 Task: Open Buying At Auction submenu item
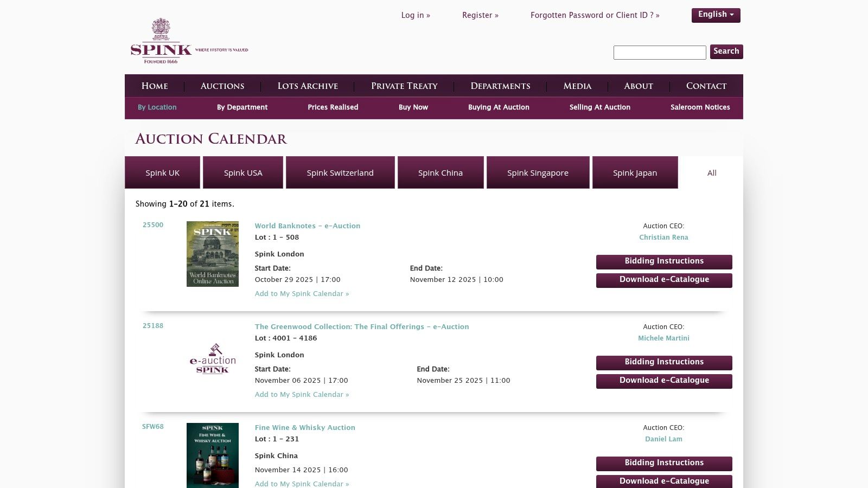499,107
